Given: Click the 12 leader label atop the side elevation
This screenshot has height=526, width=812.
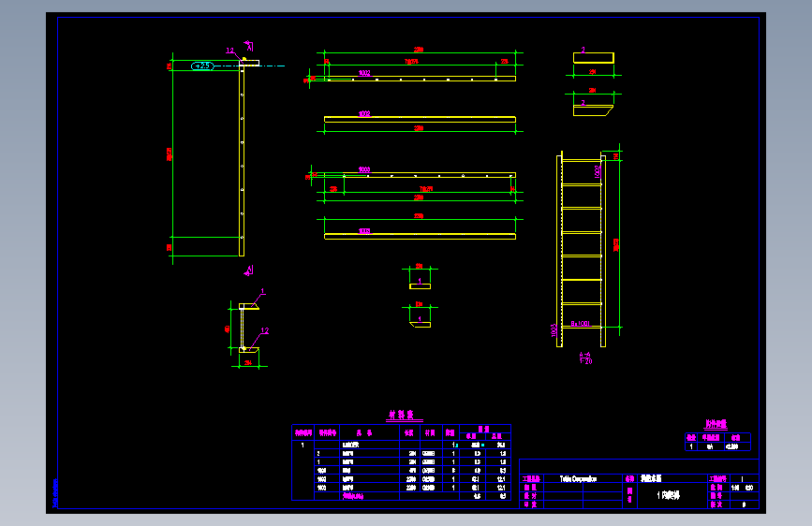Looking at the screenshot, I should tap(230, 51).
